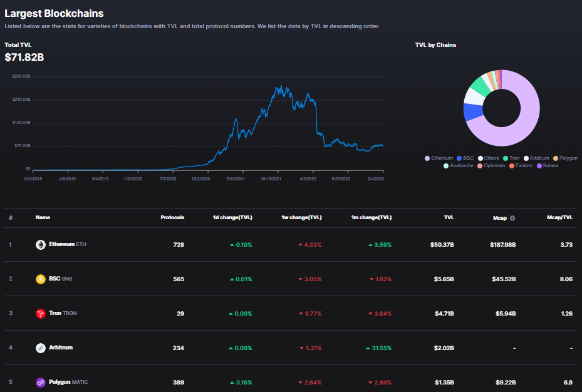Toggle Solana legend entry
582x392 pixels.
(548, 165)
